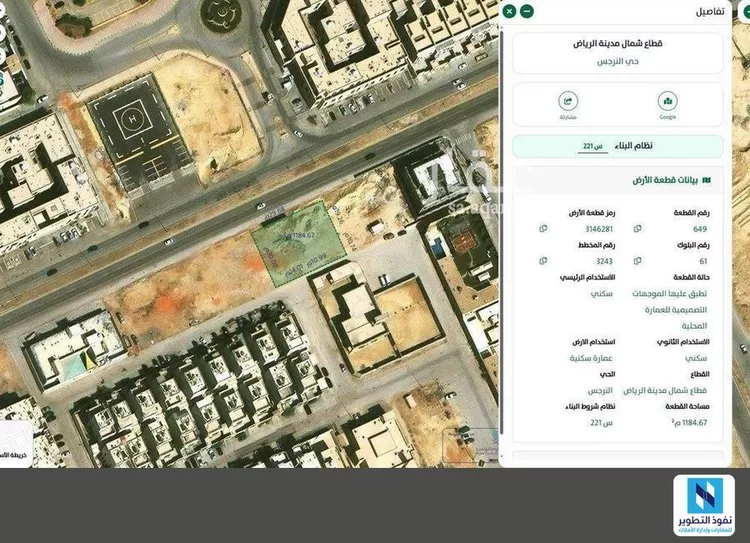Click secondary use value سكني under الاستخدام الثانوي
Image resolution: width=750 pixels, height=543 pixels.
[x=696, y=358]
